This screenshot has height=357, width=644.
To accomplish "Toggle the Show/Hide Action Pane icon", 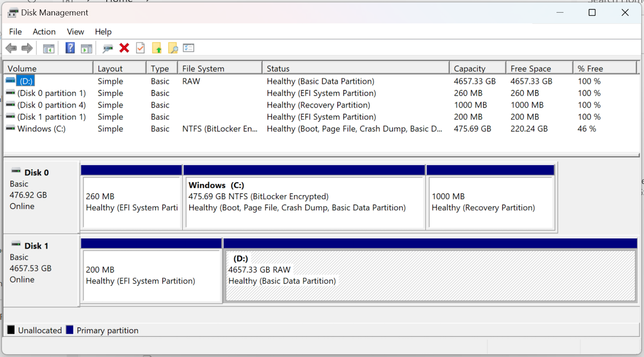I will click(x=86, y=49).
